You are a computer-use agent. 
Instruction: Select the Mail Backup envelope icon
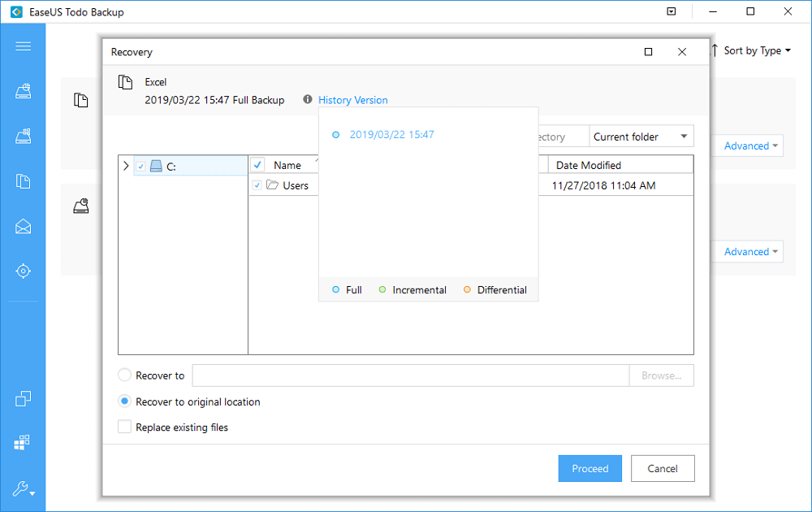click(24, 227)
